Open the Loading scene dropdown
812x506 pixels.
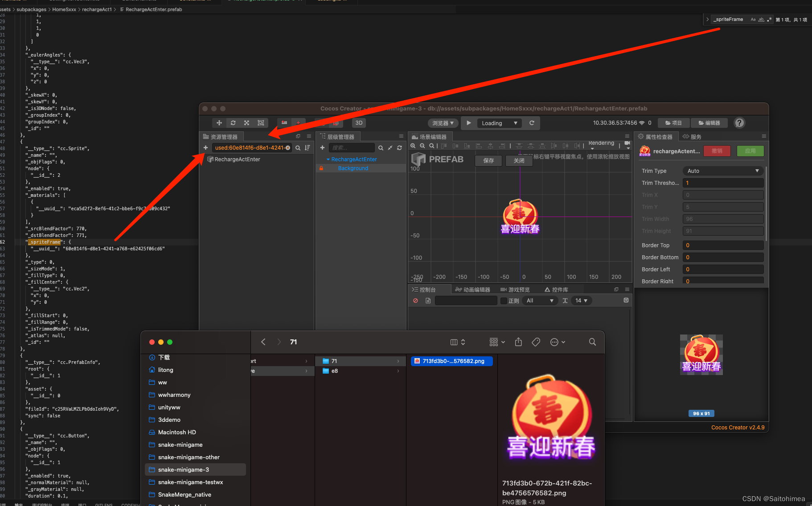coord(499,123)
